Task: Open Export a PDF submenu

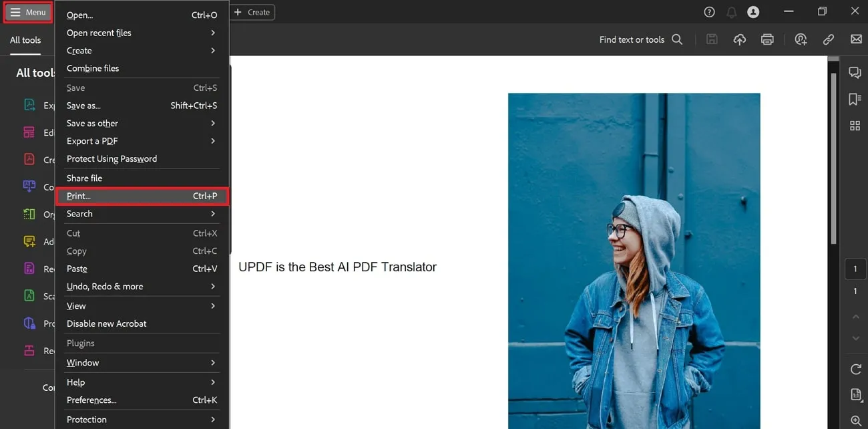Action: click(x=91, y=141)
